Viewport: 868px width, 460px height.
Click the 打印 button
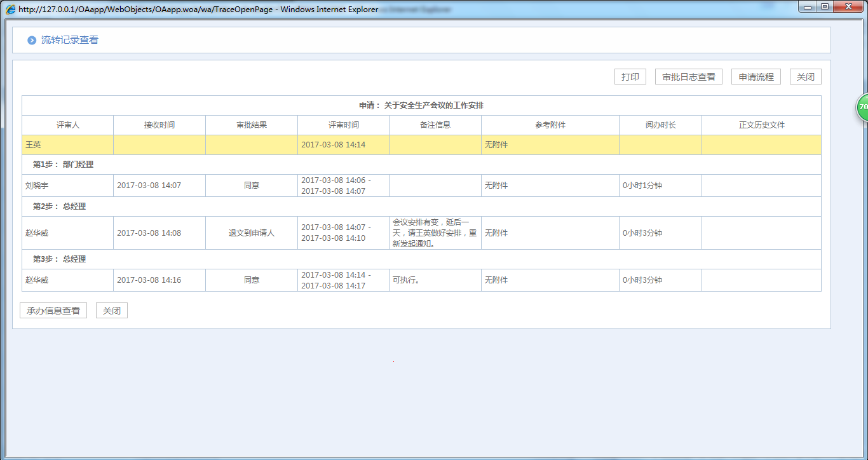click(x=630, y=77)
